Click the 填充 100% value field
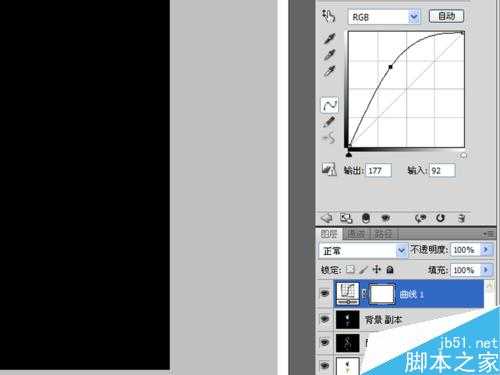This screenshot has width=500, height=375. [x=465, y=270]
